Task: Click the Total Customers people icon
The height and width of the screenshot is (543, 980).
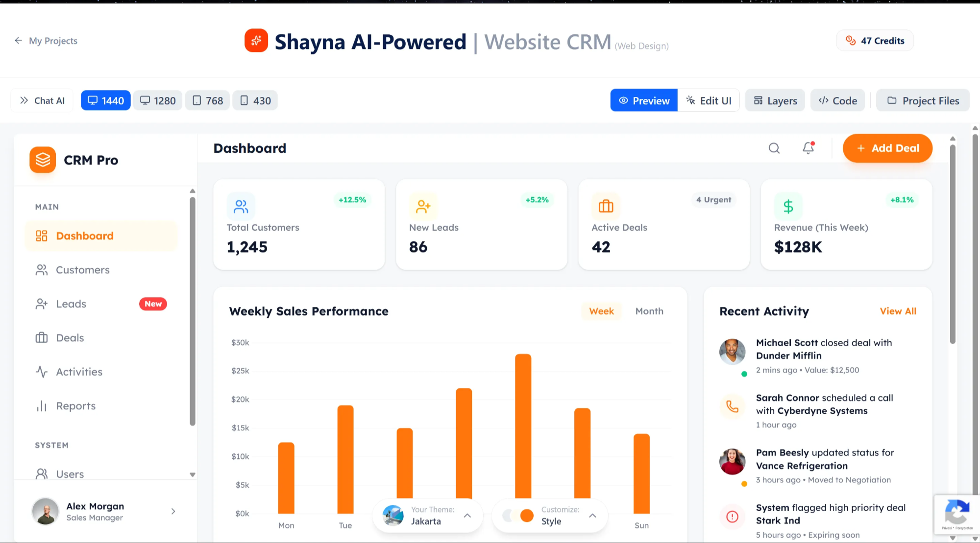Action: coord(241,206)
